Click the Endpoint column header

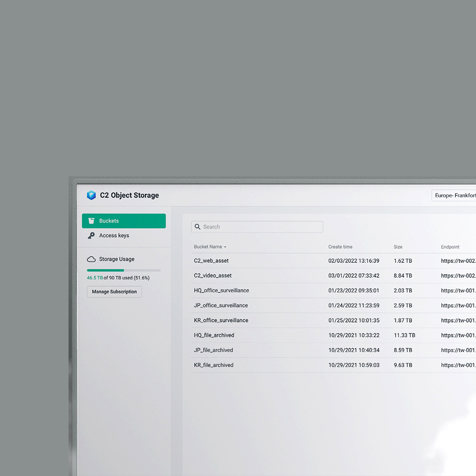pyautogui.click(x=450, y=247)
